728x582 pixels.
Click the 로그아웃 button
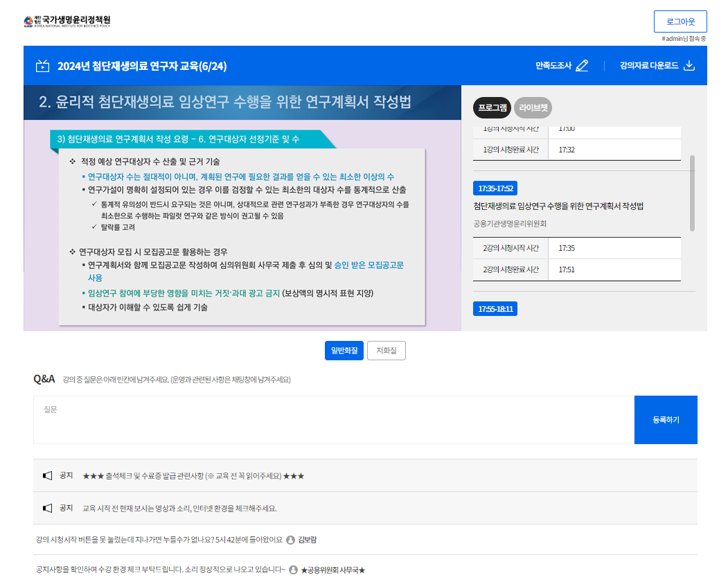pos(680,21)
